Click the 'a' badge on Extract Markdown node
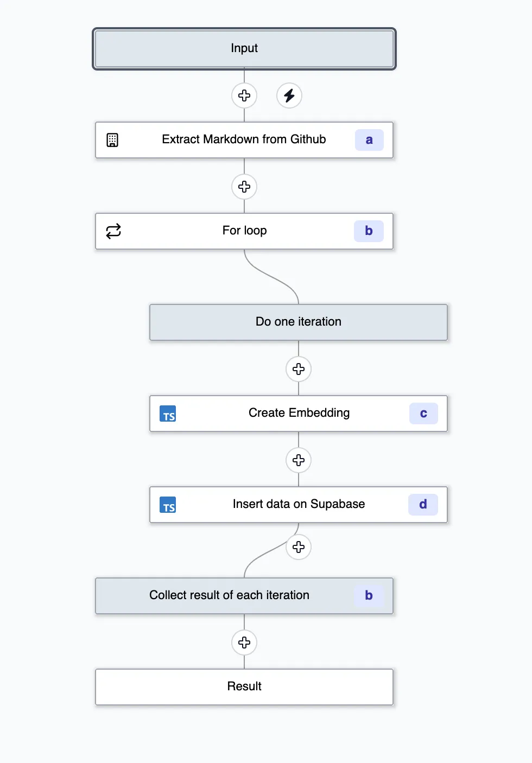This screenshot has width=532, height=763. (369, 139)
